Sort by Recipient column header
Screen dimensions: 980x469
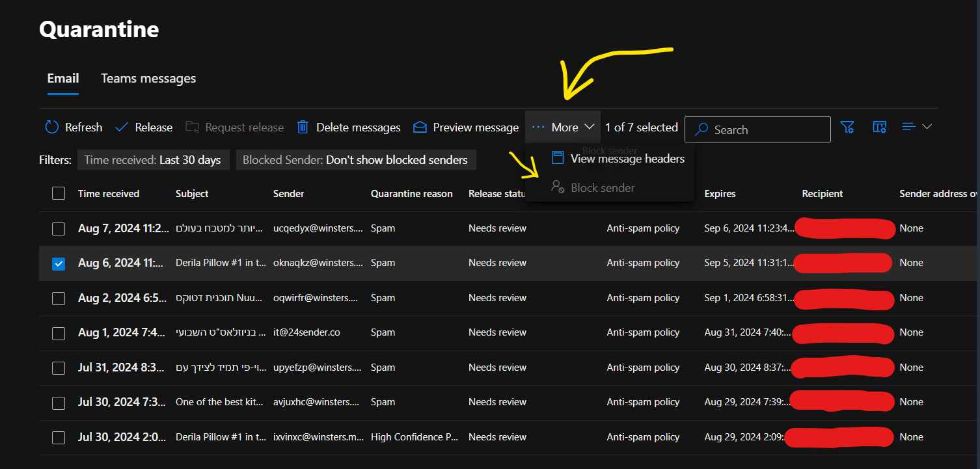pyautogui.click(x=823, y=193)
